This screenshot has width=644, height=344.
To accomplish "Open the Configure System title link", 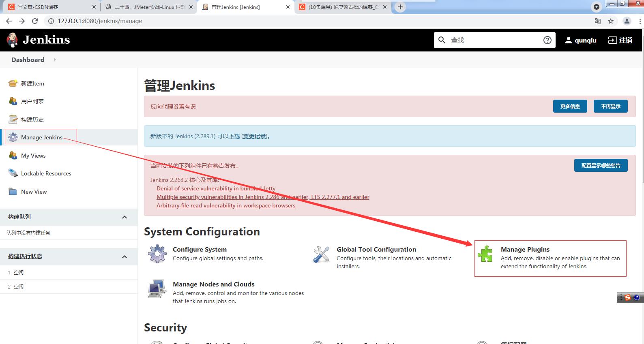I will point(200,249).
